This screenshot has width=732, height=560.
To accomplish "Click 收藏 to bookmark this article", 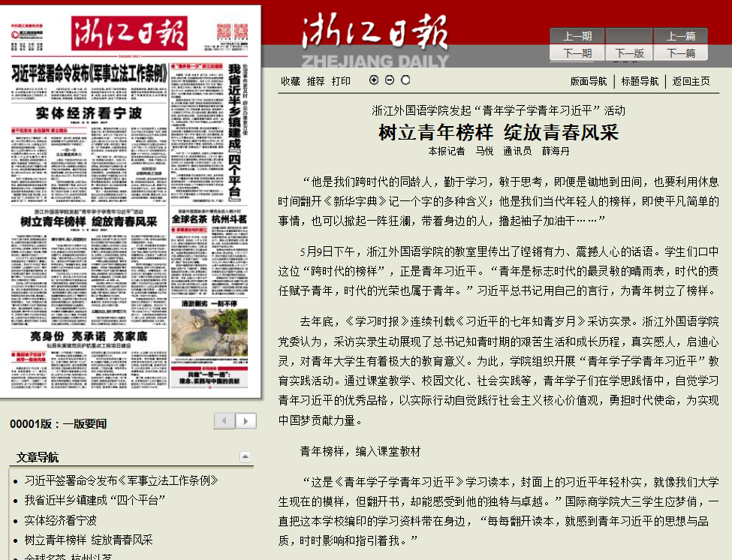I will pos(291,81).
